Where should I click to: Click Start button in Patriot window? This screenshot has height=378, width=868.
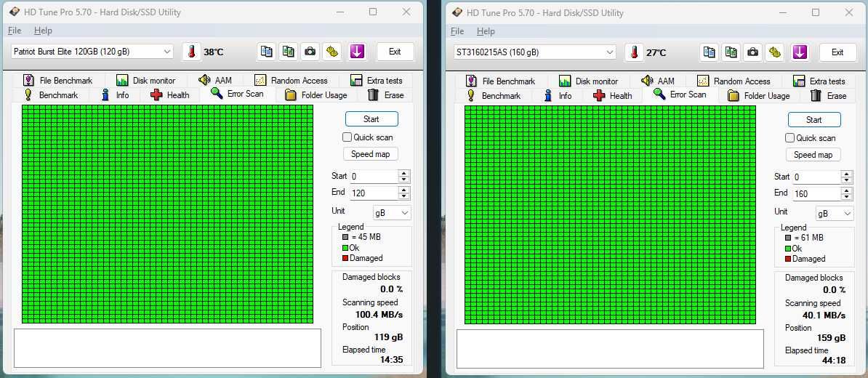371,119
